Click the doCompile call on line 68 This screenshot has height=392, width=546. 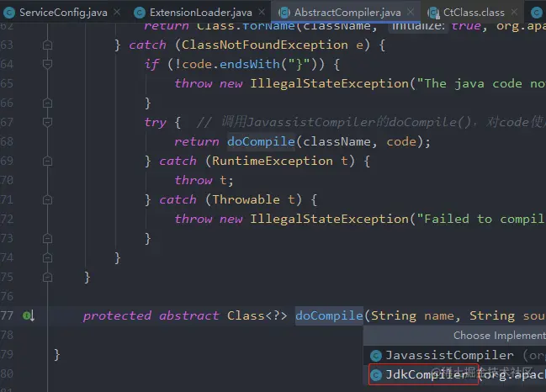(x=261, y=141)
